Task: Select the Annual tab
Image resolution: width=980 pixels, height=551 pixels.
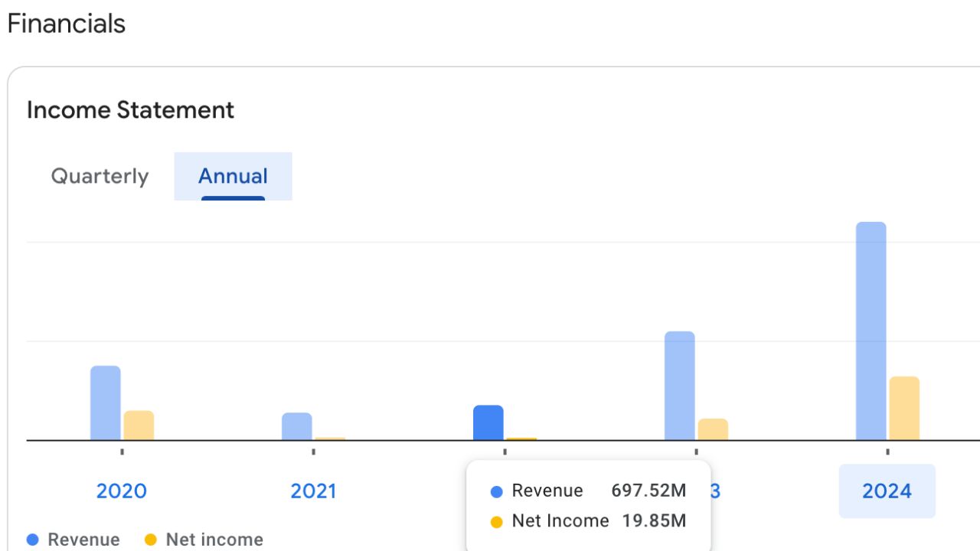Action: (x=233, y=176)
